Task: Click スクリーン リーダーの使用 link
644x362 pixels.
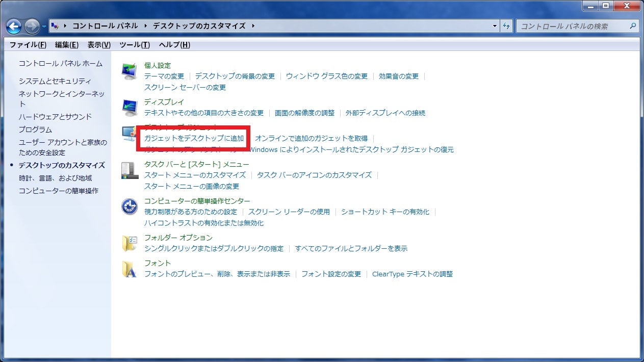Action: pos(289,212)
